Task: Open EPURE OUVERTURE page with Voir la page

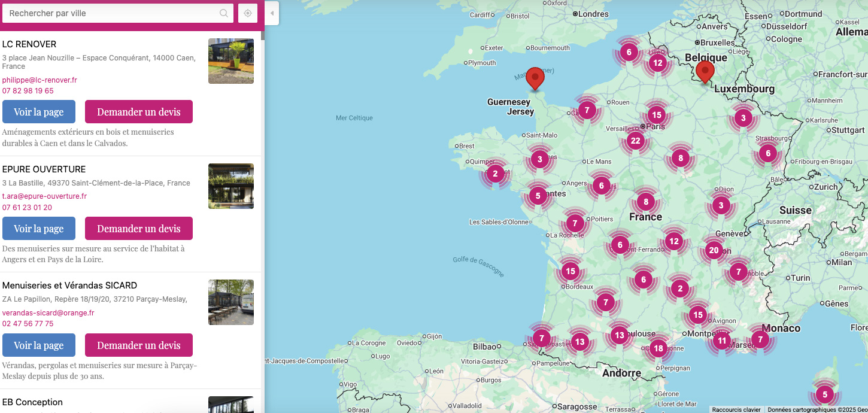Action: coord(39,229)
